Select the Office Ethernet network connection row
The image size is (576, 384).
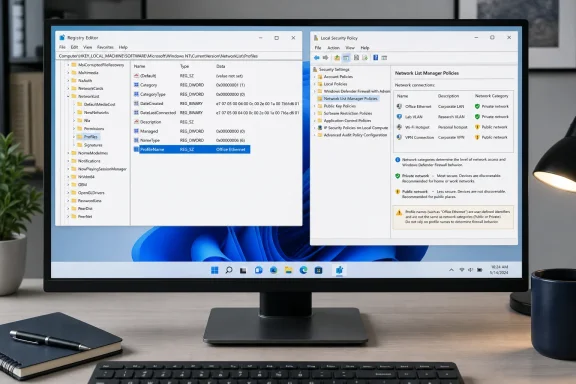(x=453, y=106)
